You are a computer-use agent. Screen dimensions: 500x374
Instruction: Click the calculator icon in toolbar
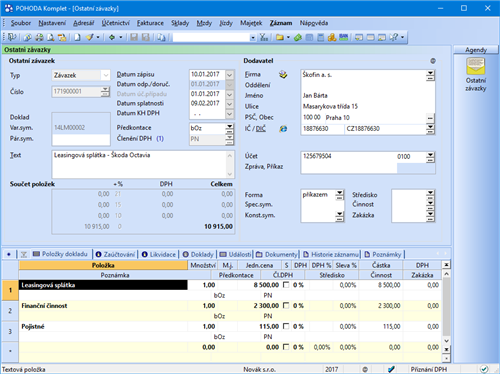320,37
